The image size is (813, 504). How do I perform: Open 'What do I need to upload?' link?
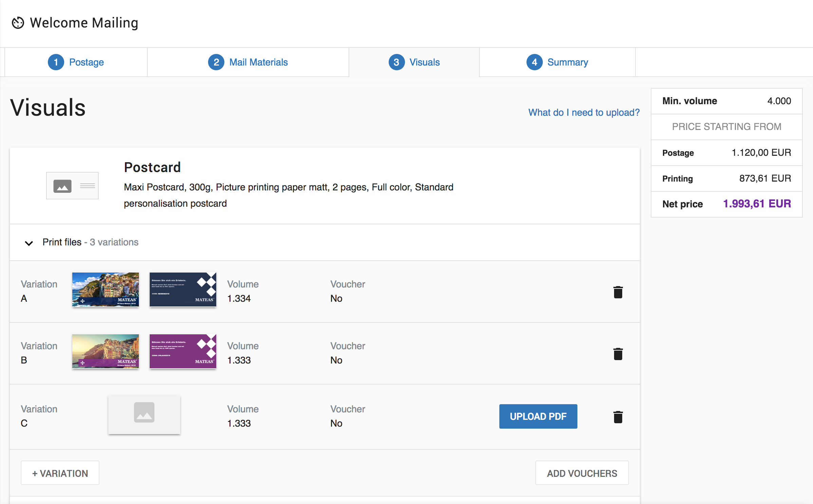point(584,113)
